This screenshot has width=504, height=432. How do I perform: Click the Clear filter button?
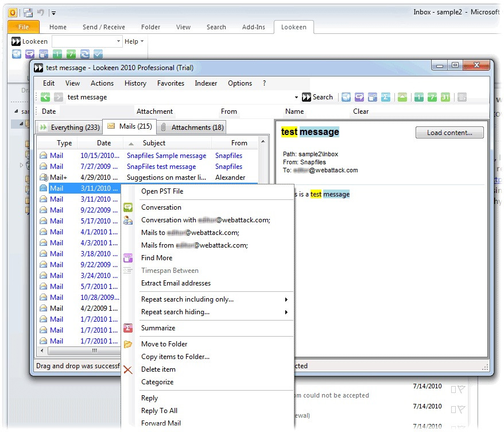point(360,111)
